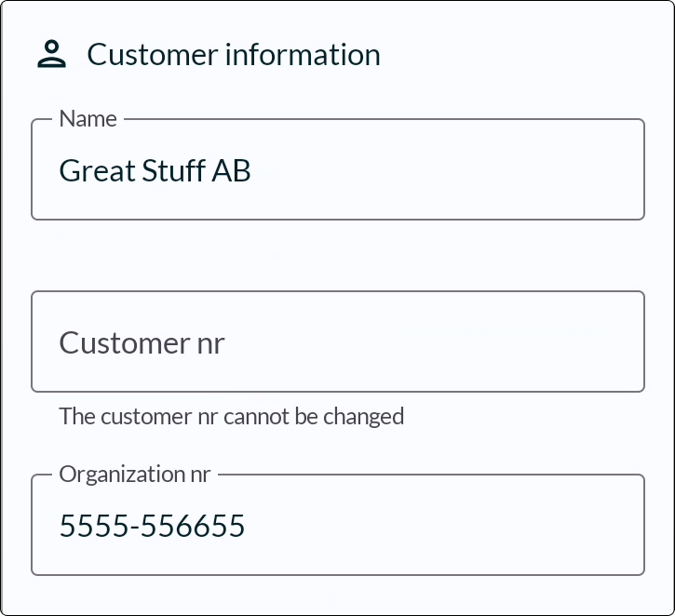Click the floating Name label

pyautogui.click(x=88, y=119)
